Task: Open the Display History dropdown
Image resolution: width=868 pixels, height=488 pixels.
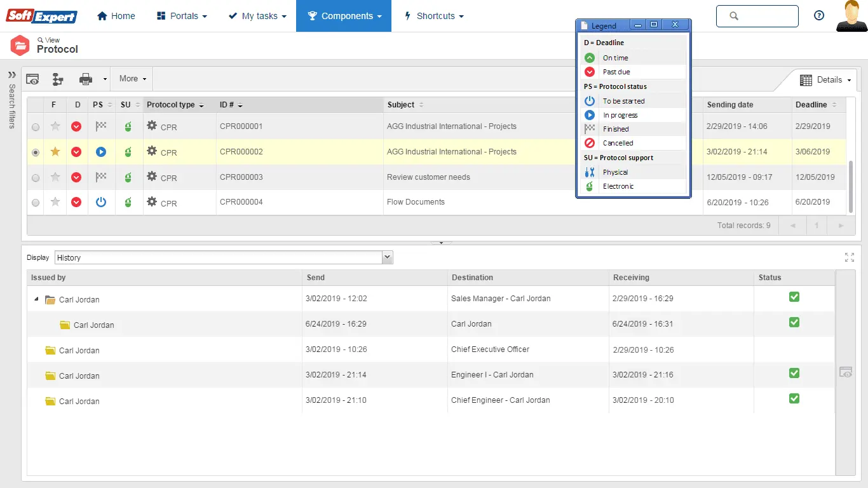Action: 387,257
